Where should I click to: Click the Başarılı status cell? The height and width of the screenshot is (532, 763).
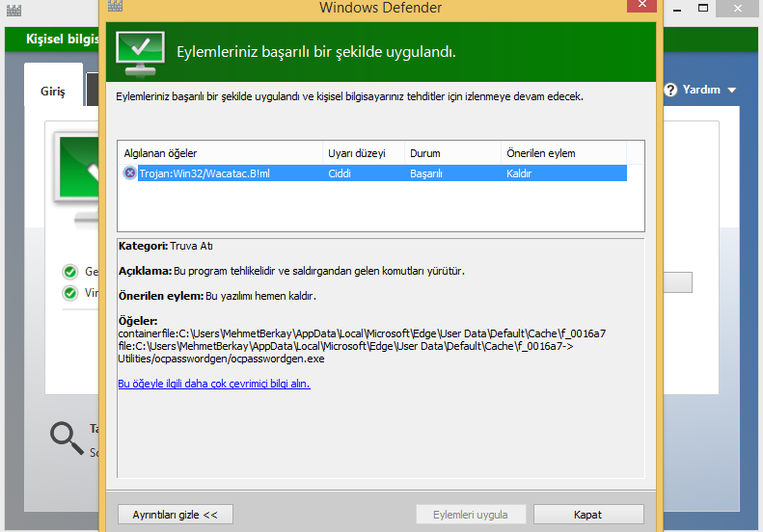point(425,173)
